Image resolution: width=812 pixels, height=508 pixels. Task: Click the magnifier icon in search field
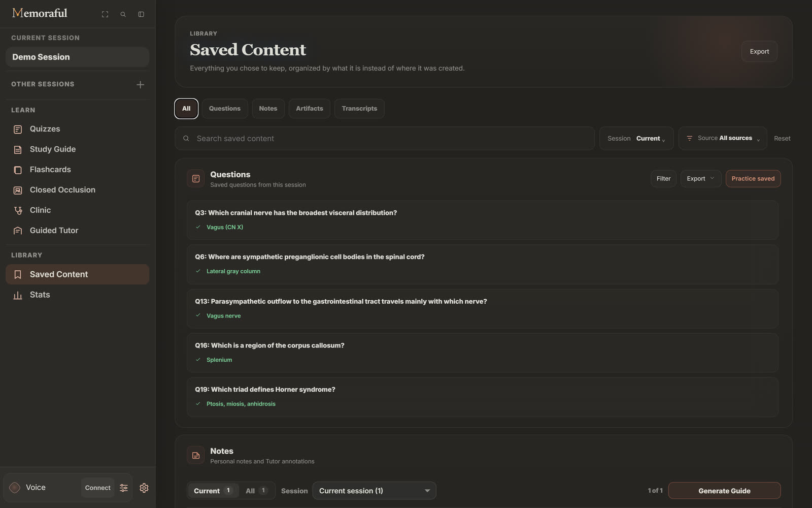186,138
